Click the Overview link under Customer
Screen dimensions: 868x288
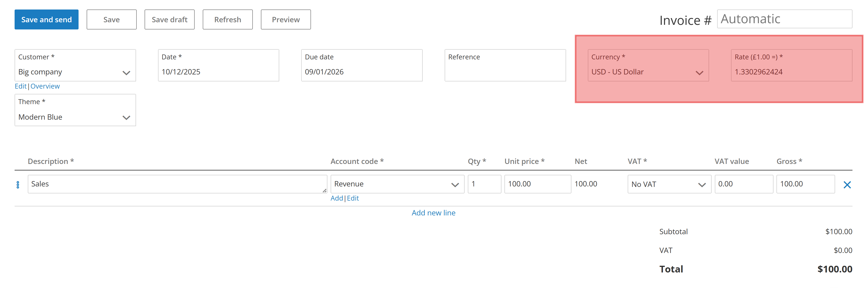(x=45, y=86)
